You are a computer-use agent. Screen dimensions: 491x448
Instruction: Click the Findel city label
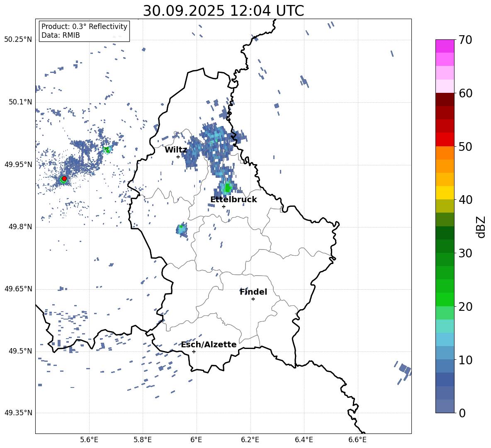coord(253,292)
